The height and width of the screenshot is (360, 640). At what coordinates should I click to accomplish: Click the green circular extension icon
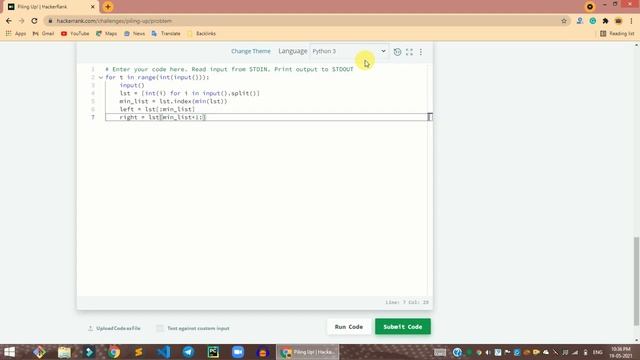pyautogui.click(x=593, y=21)
